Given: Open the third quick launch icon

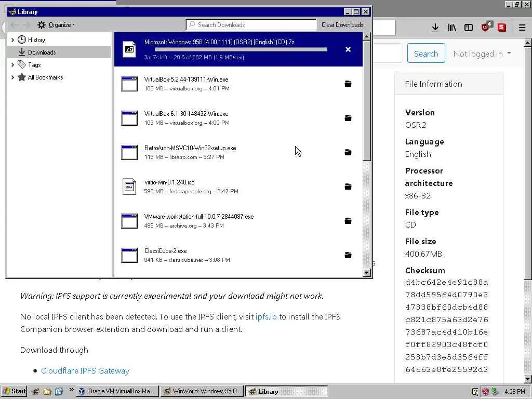Looking at the screenshot, I should (x=59, y=392).
